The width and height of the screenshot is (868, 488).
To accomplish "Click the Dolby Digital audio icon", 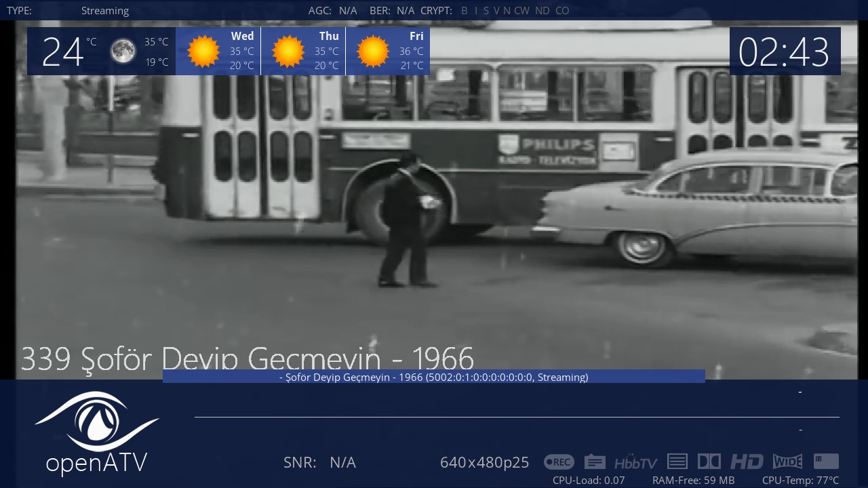I will tap(709, 462).
